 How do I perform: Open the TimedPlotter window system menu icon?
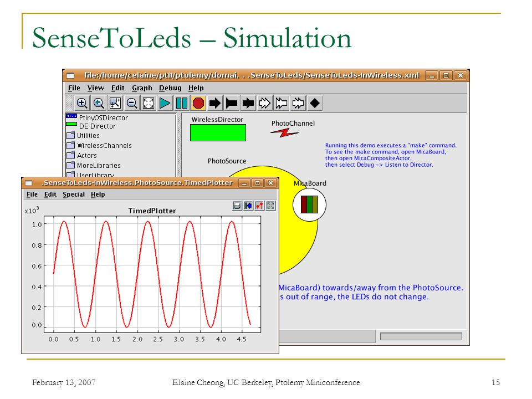tap(29, 183)
